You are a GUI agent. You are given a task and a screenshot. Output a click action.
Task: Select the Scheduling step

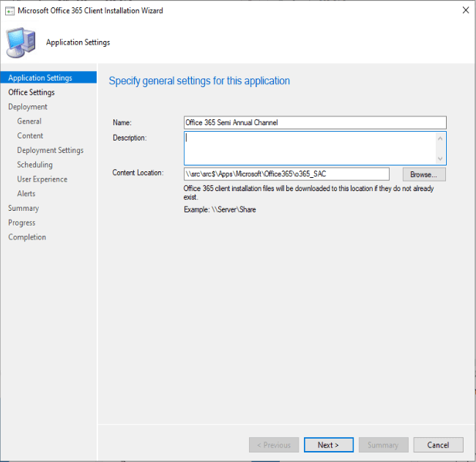click(34, 165)
